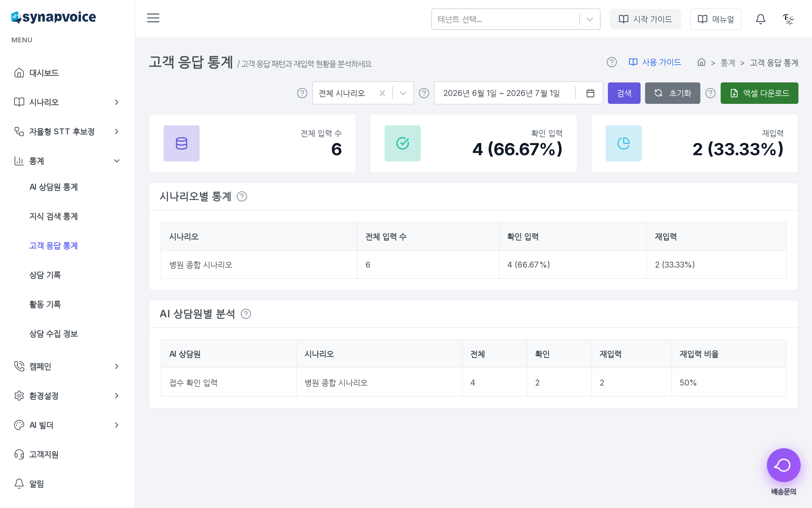Open the 사용 가이드 link
This screenshot has width=812, height=508.
(x=655, y=62)
